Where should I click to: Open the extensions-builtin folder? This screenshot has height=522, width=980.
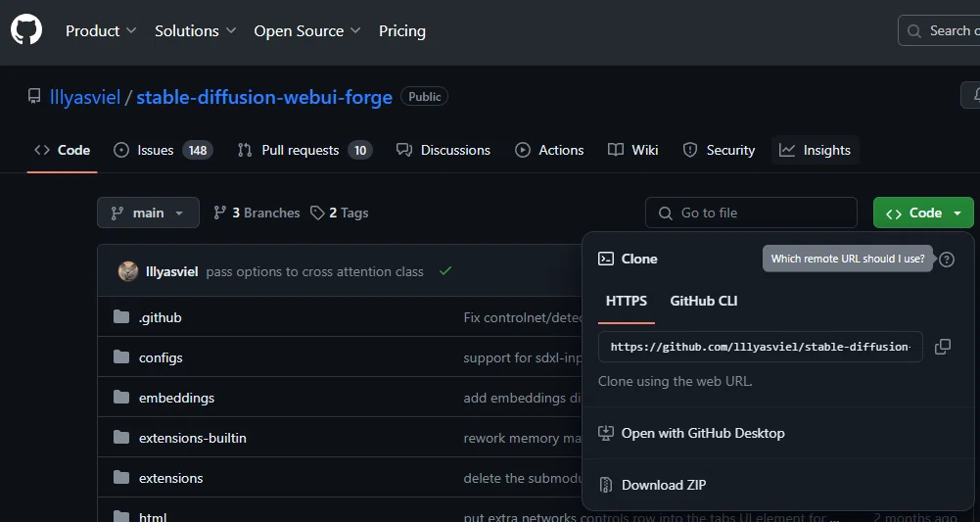193,438
